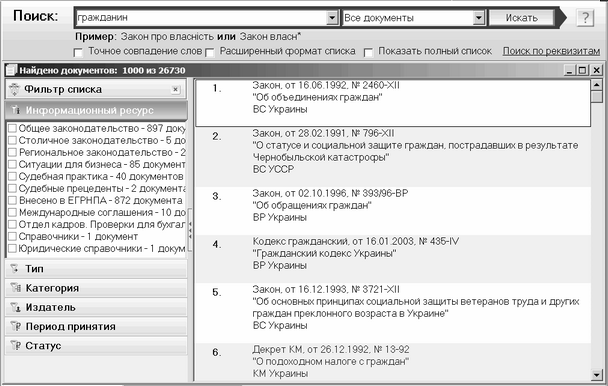608x386 pixels.
Task: Open result 4 Гражданский кодекс Украины
Action: tap(393, 259)
